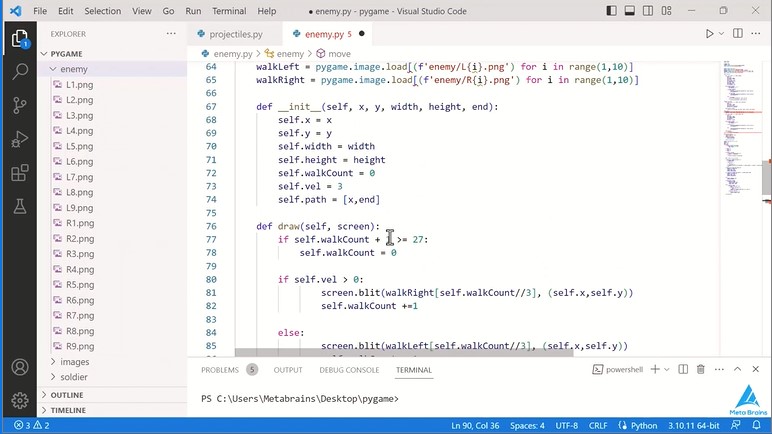The height and width of the screenshot is (434, 772).
Task: Open editor More Actions ellipsis
Action: pyautogui.click(x=756, y=33)
